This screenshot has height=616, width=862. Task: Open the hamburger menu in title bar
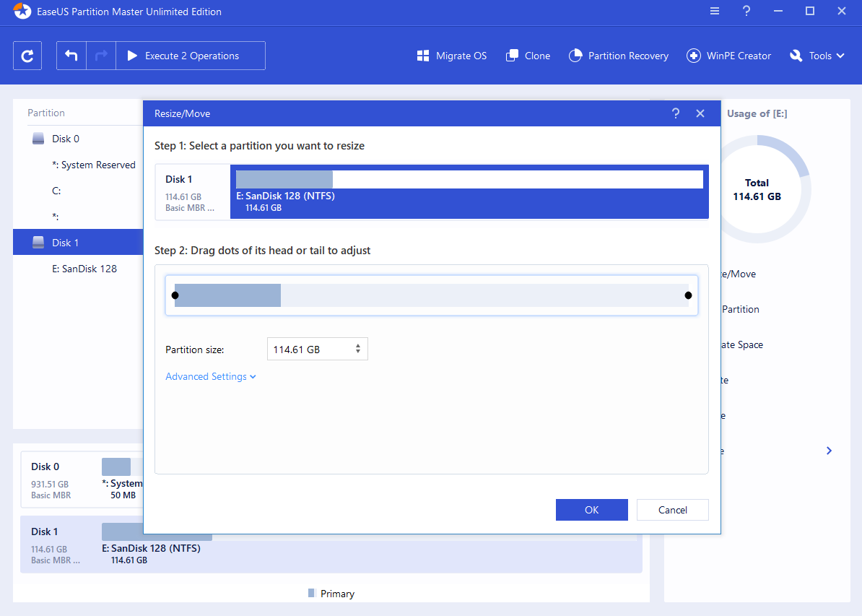715,11
